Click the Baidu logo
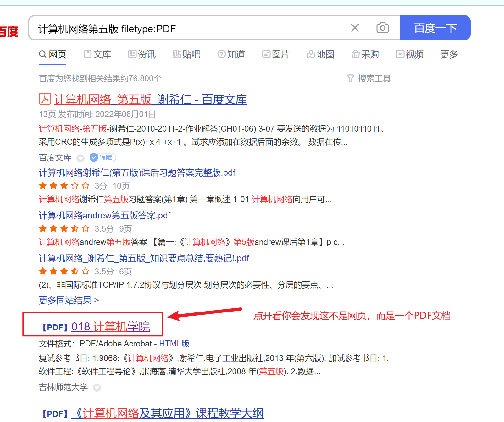Screen dimensions: 504x422 click(8, 31)
